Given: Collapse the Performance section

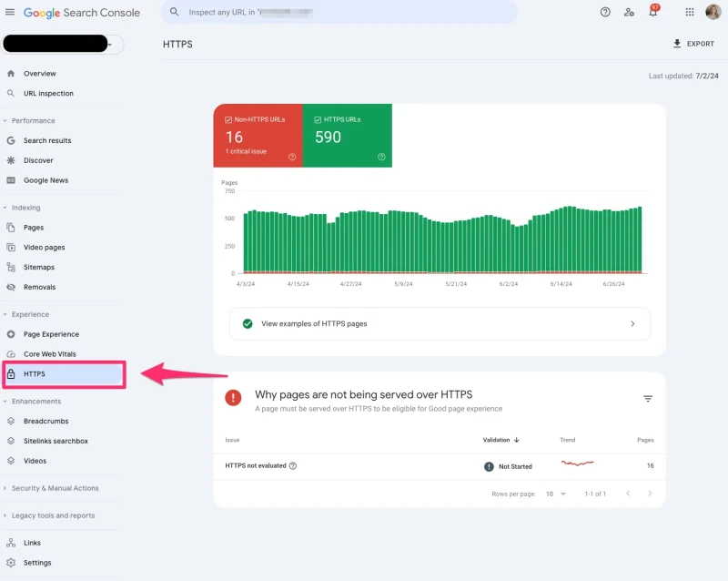Looking at the screenshot, I should coord(5,121).
